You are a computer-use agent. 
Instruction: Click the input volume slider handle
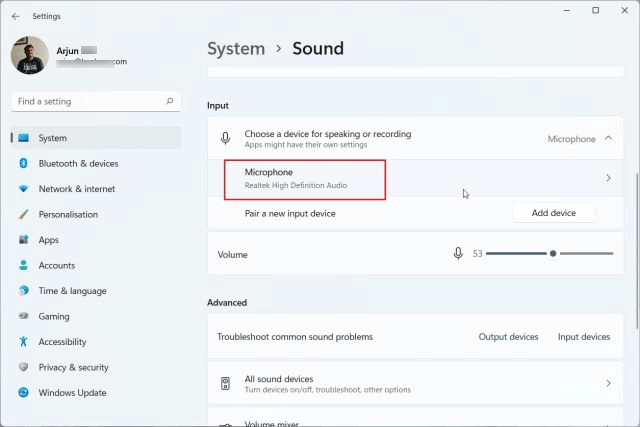(x=552, y=254)
